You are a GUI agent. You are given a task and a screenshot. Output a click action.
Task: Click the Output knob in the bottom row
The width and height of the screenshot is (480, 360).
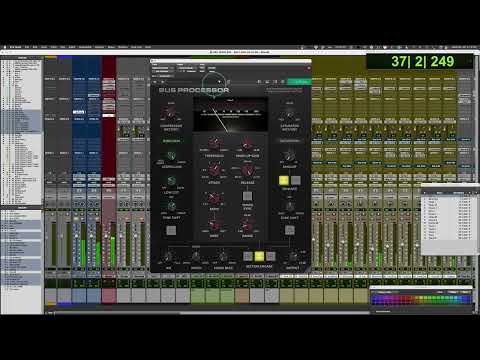292,257
